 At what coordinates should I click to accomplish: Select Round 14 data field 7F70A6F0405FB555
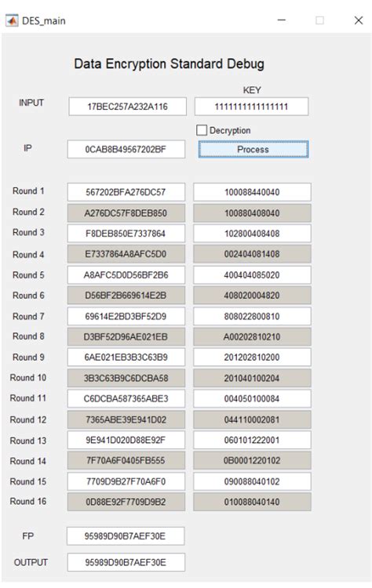click(x=126, y=460)
